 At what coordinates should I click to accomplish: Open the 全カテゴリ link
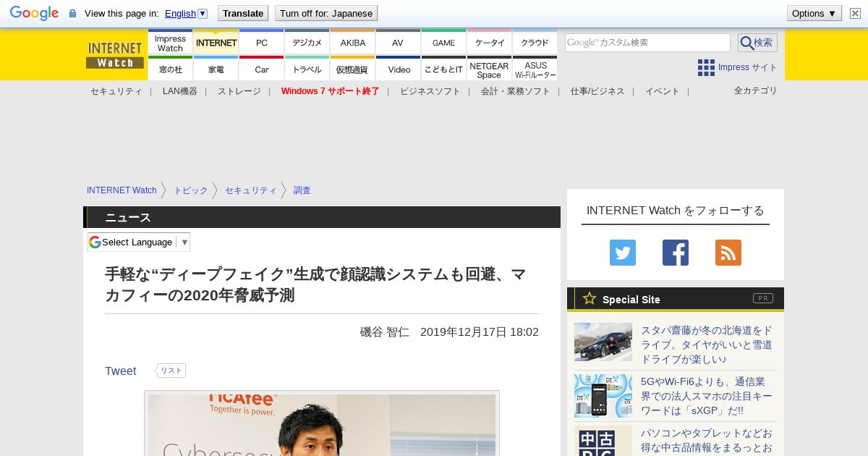tap(755, 90)
